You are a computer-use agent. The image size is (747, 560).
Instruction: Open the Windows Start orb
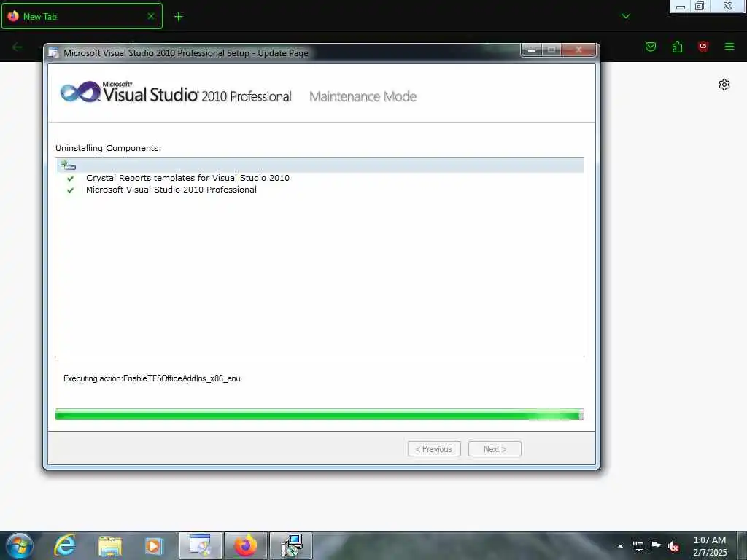[19, 545]
